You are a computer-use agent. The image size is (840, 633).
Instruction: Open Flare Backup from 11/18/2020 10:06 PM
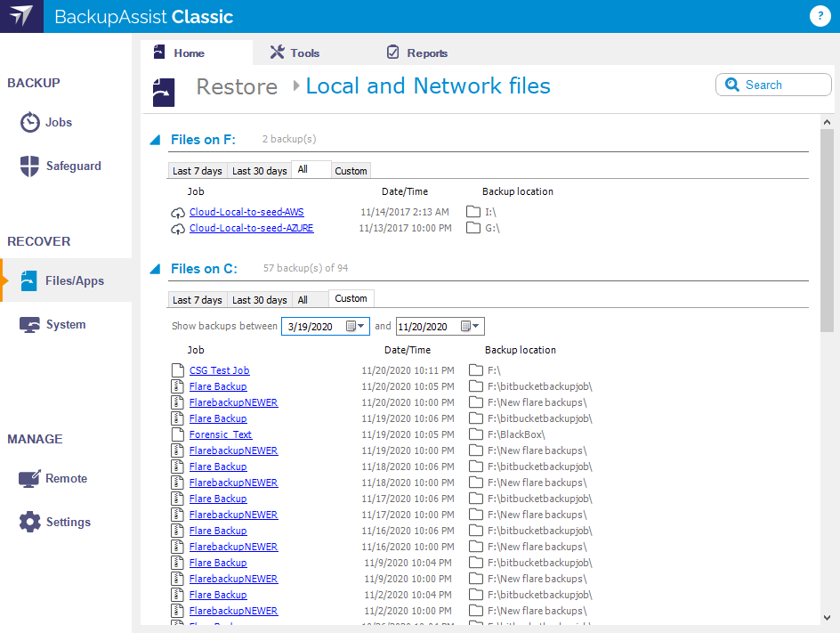(217, 467)
